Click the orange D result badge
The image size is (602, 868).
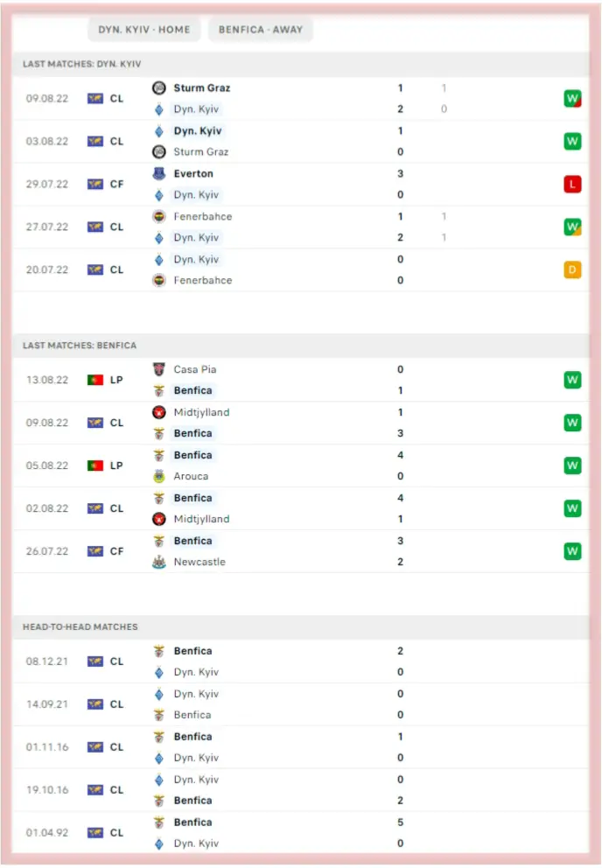[x=572, y=269]
